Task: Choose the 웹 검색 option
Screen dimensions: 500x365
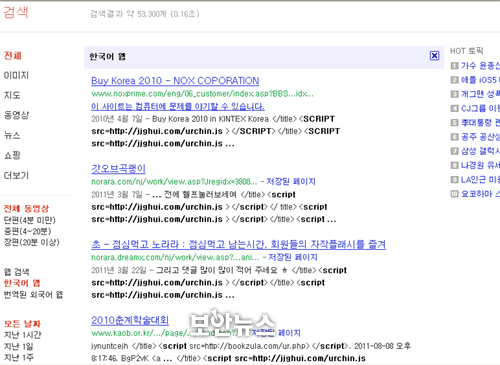Action: click(x=16, y=272)
